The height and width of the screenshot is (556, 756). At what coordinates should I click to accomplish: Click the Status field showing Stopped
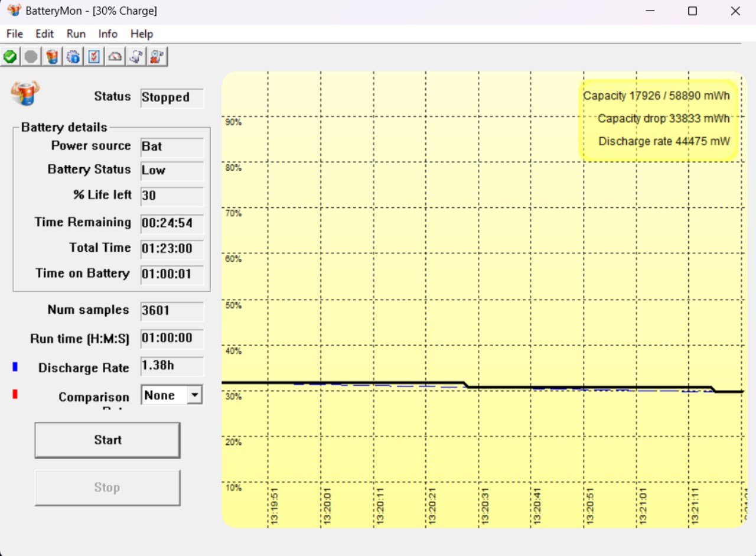172,98
